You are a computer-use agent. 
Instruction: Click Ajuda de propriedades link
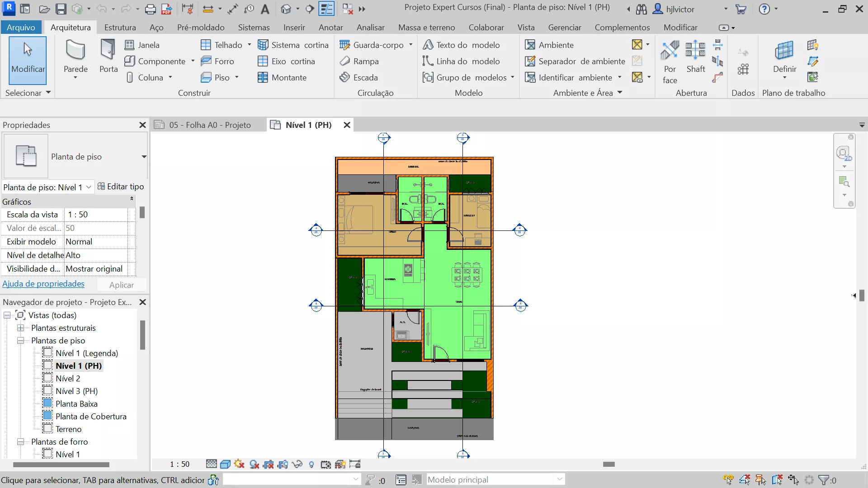click(x=43, y=284)
